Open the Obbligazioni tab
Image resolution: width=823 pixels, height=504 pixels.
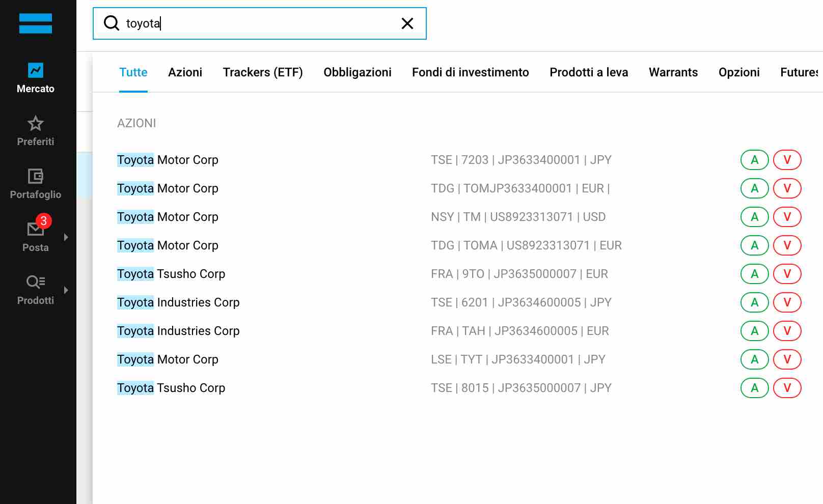[x=357, y=72]
